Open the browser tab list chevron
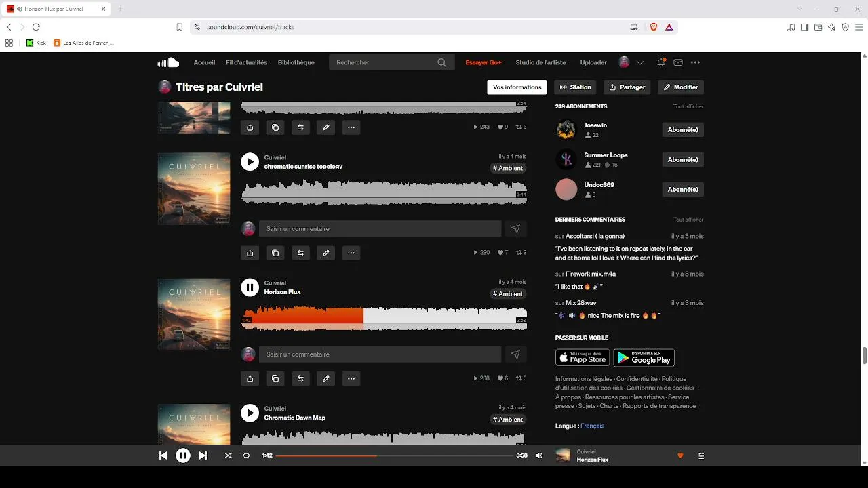This screenshot has height=488, width=868. click(x=800, y=9)
